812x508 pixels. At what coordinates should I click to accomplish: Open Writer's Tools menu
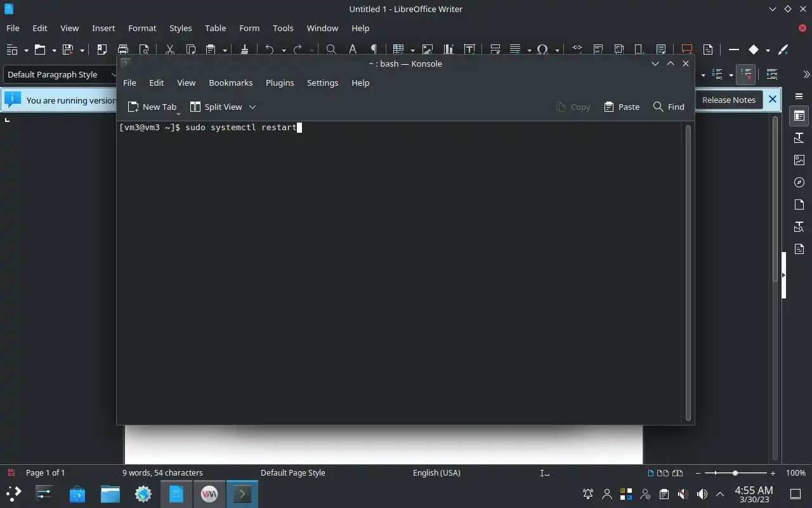[x=283, y=28]
